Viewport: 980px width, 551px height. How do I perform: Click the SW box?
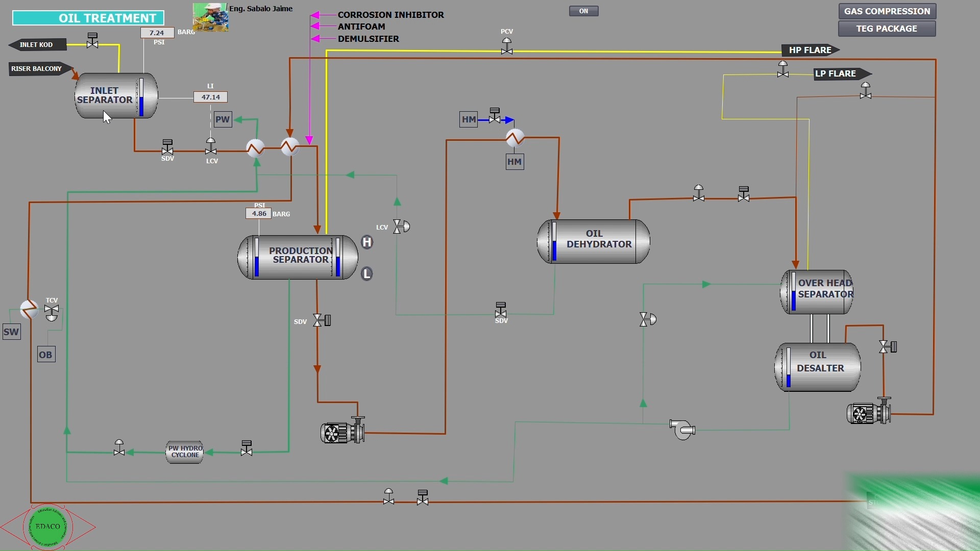(x=11, y=332)
